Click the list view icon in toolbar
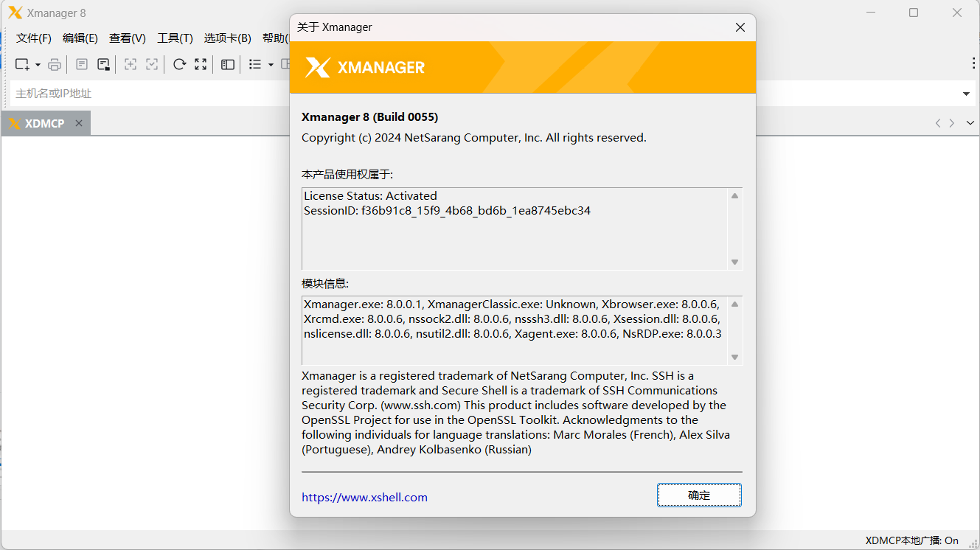Viewport: 980px width, 550px height. point(255,65)
